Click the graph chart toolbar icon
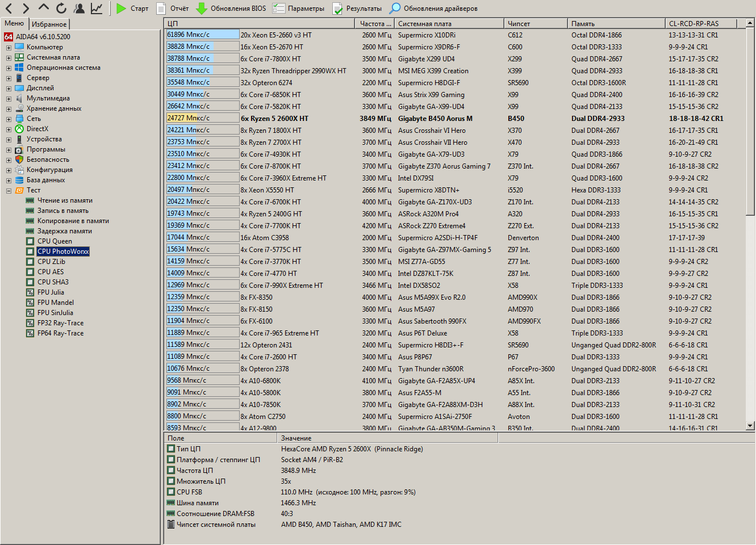 coord(97,9)
